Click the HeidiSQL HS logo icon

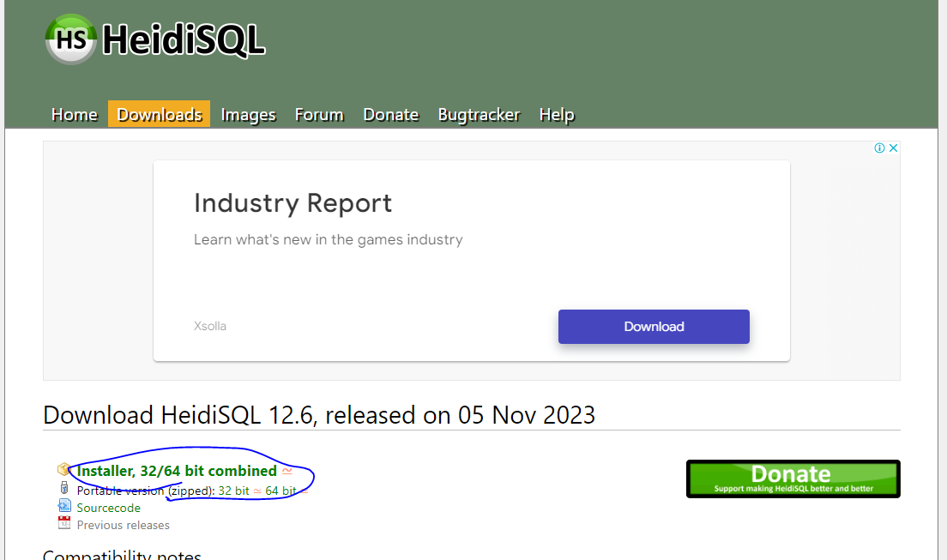click(x=70, y=39)
